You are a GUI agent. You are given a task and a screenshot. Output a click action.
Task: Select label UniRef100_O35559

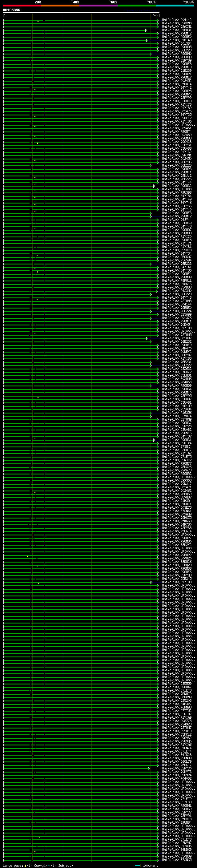point(177,683)
